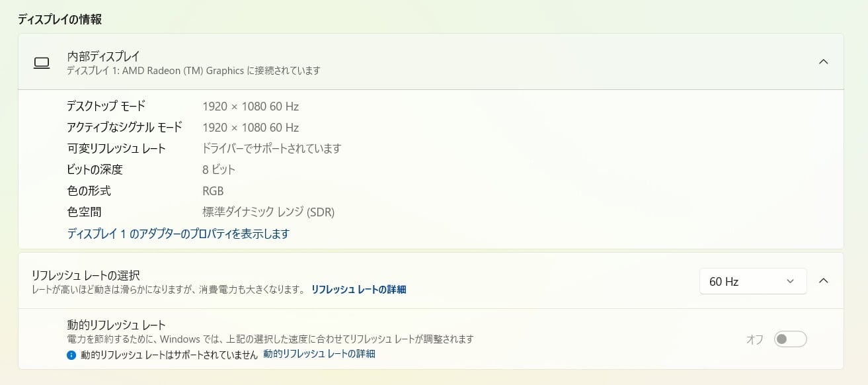Collapse the リフレッシュ レートの選択 section chevron
This screenshot has width=868, height=385.
[823, 281]
